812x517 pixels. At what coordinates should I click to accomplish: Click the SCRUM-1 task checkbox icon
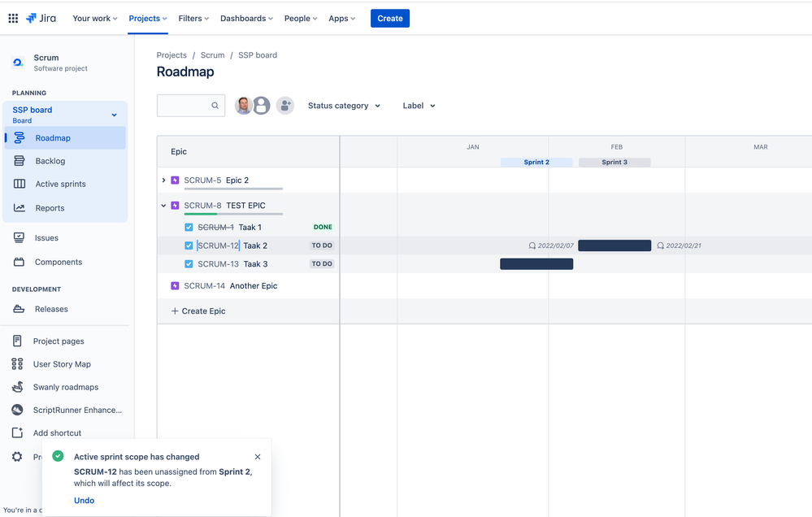pos(189,228)
